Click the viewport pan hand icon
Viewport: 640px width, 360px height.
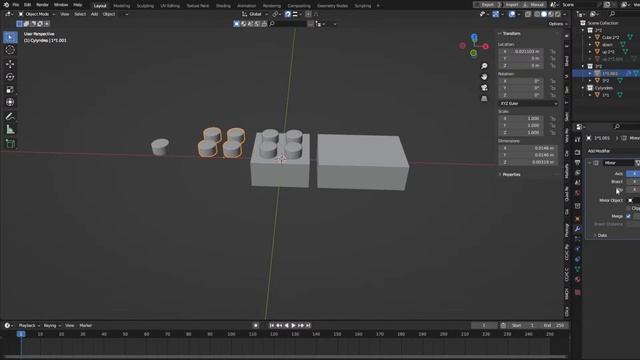[x=484, y=77]
